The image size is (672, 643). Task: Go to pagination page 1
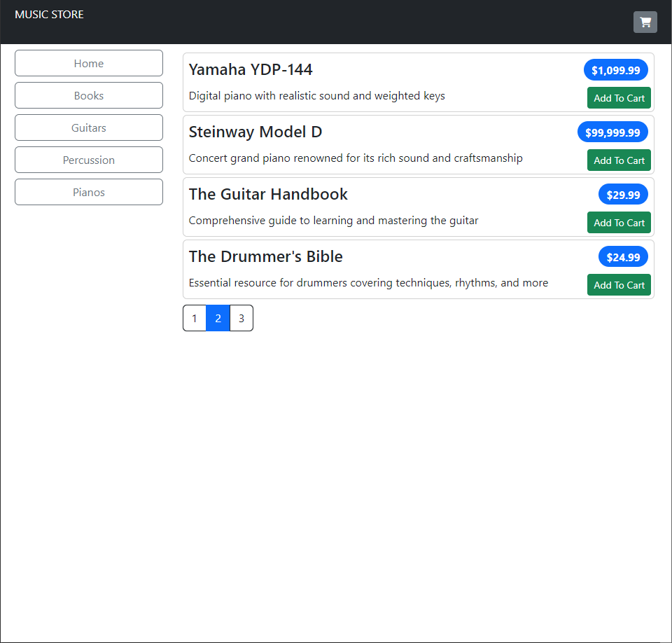[195, 318]
